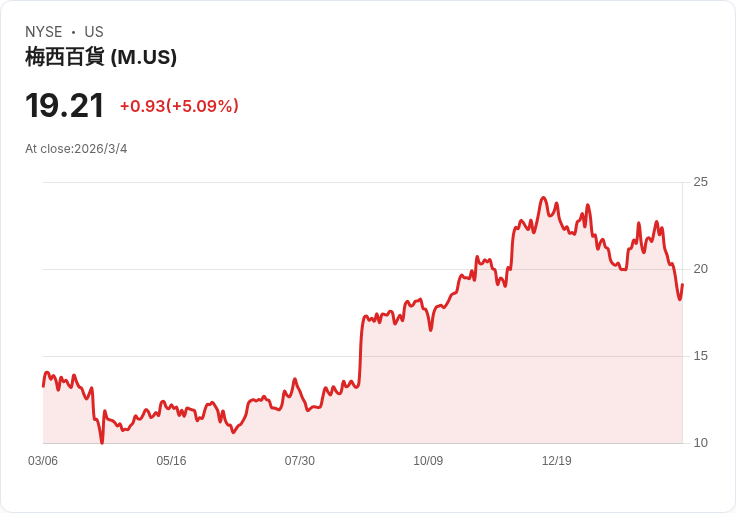Select the 10/09 date on x-axis
Viewport: 736px width, 513px height.
[x=428, y=461]
